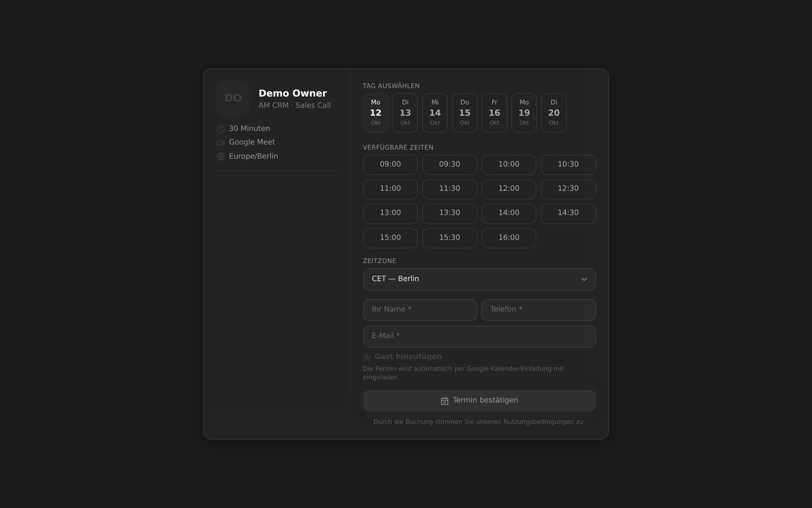Screen dimensions: 812x508
Task: Select the 11:00 time slot
Action: pyautogui.click(x=390, y=189)
